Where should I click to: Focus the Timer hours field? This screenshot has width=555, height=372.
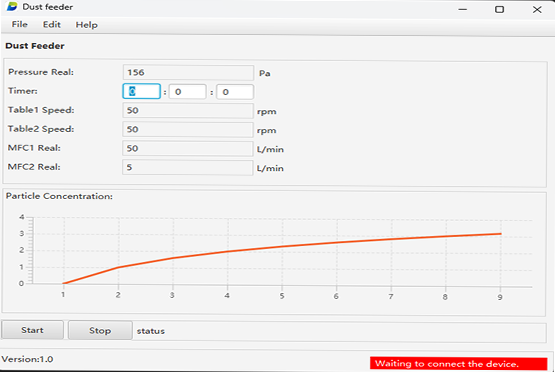click(x=142, y=91)
